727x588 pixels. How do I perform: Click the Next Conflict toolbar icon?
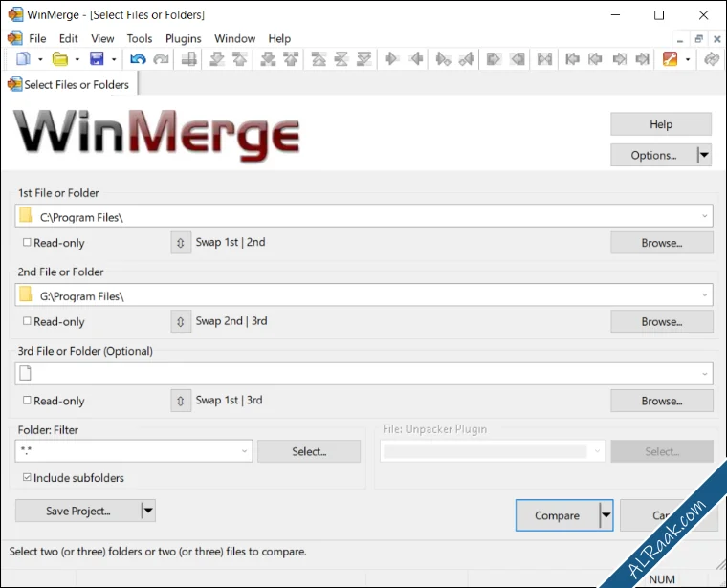click(x=268, y=59)
